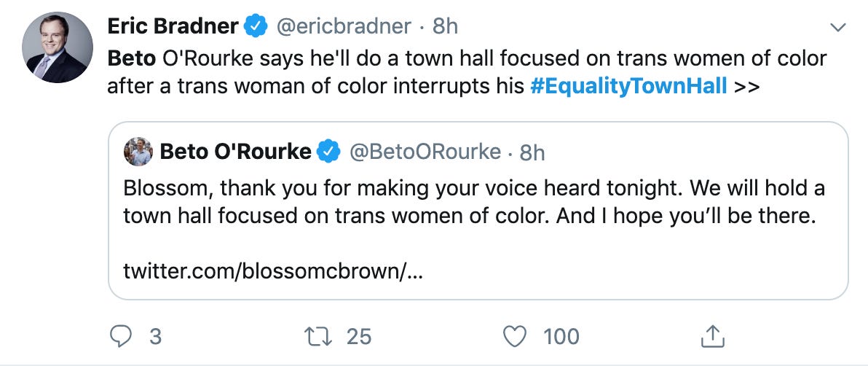Click the @BetoORourke handle

click(x=425, y=151)
